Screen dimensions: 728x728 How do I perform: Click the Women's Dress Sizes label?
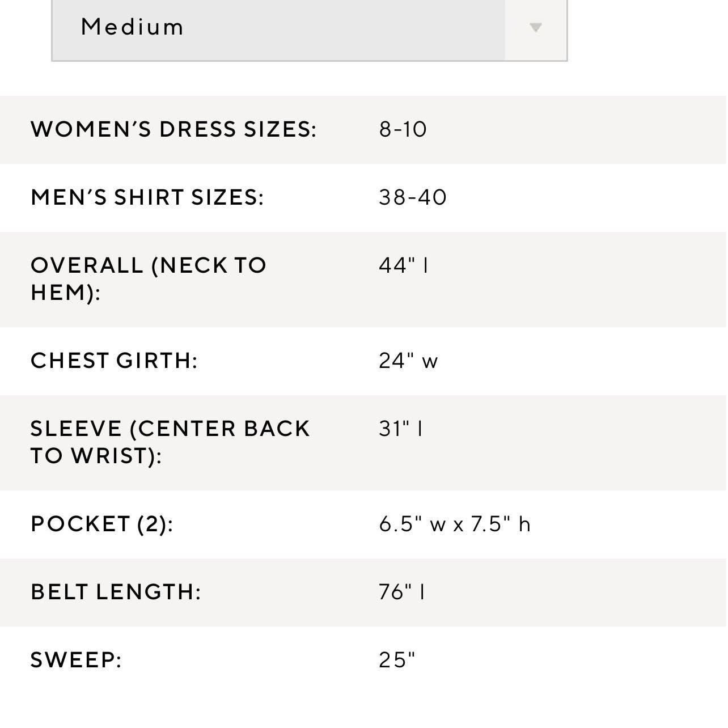click(173, 130)
